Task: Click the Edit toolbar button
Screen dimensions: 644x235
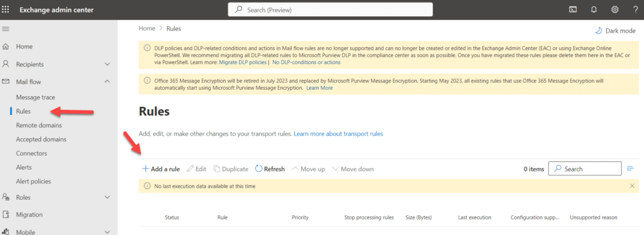Action: (197, 169)
